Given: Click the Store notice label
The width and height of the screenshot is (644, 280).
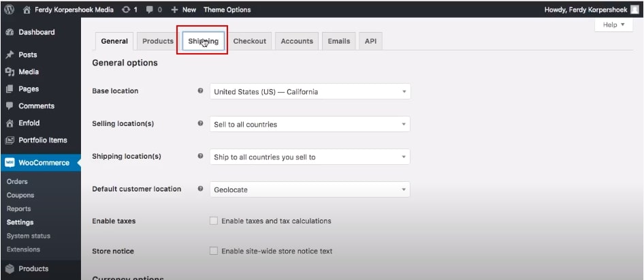Looking at the screenshot, I should tap(113, 251).
